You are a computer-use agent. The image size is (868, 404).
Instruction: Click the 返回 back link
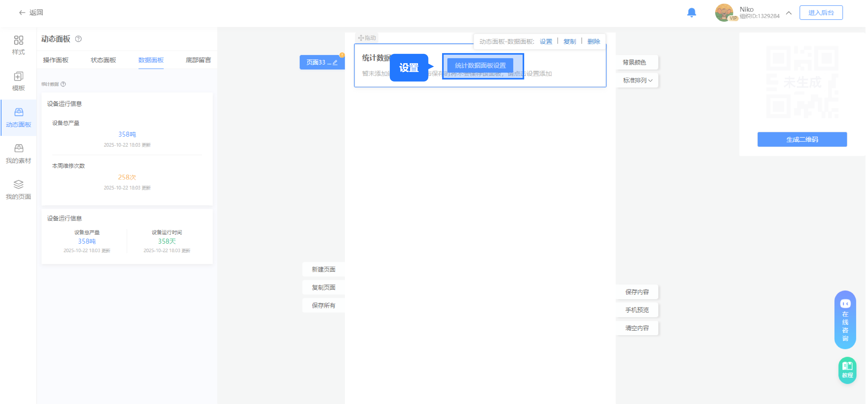36,13
